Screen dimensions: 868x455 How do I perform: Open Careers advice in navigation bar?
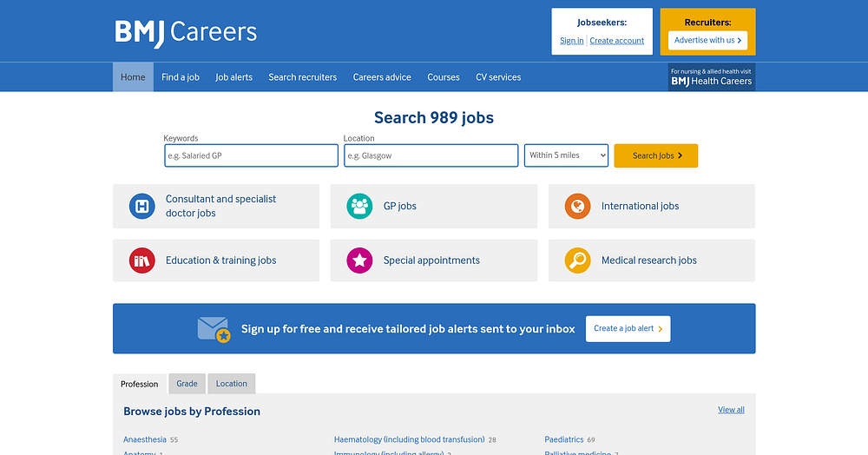coord(382,77)
